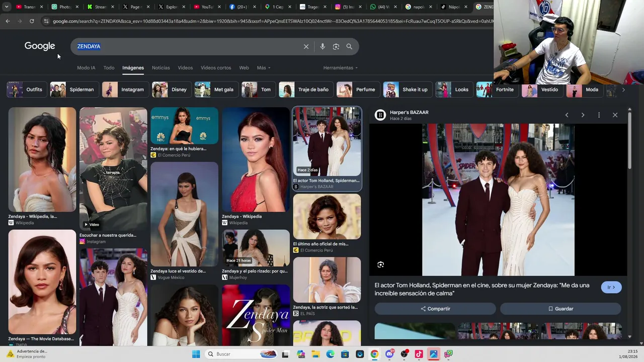Viewport: 644px width, 362px height.
Task: Open Harper's BAZAAR source logo
Action: (x=380, y=115)
